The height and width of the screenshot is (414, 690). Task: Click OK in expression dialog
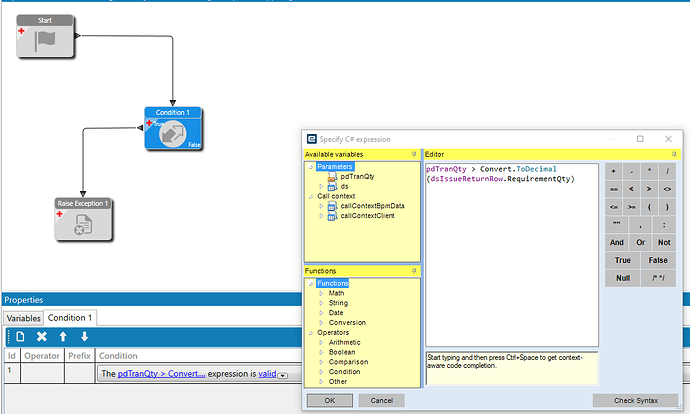click(x=329, y=400)
